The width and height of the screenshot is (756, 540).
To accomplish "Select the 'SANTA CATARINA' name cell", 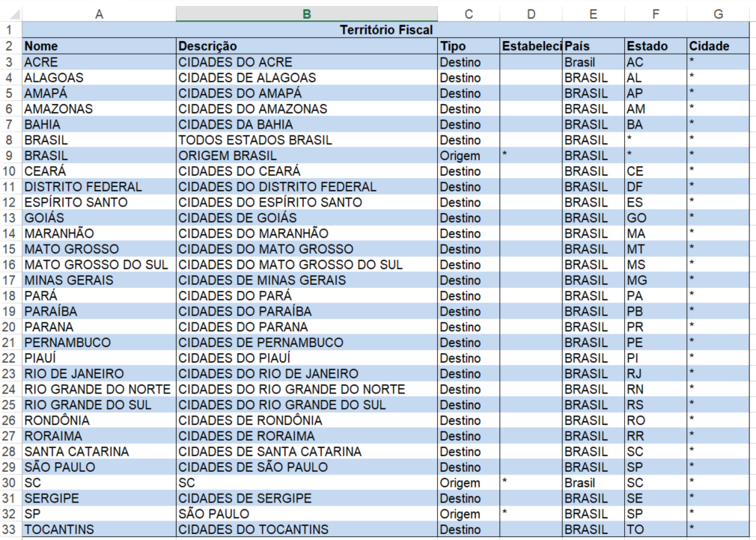I will 99,451.
